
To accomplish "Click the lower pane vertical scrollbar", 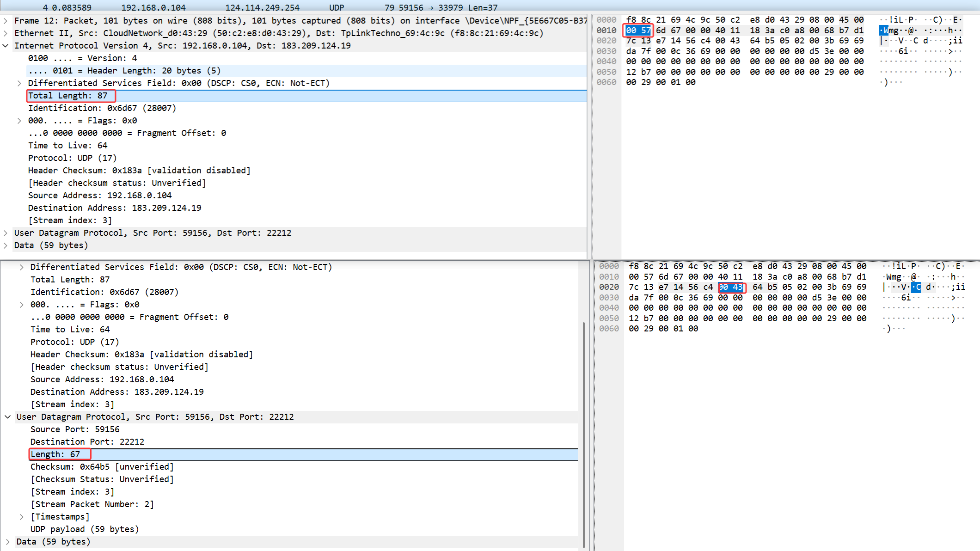I will coord(584,435).
